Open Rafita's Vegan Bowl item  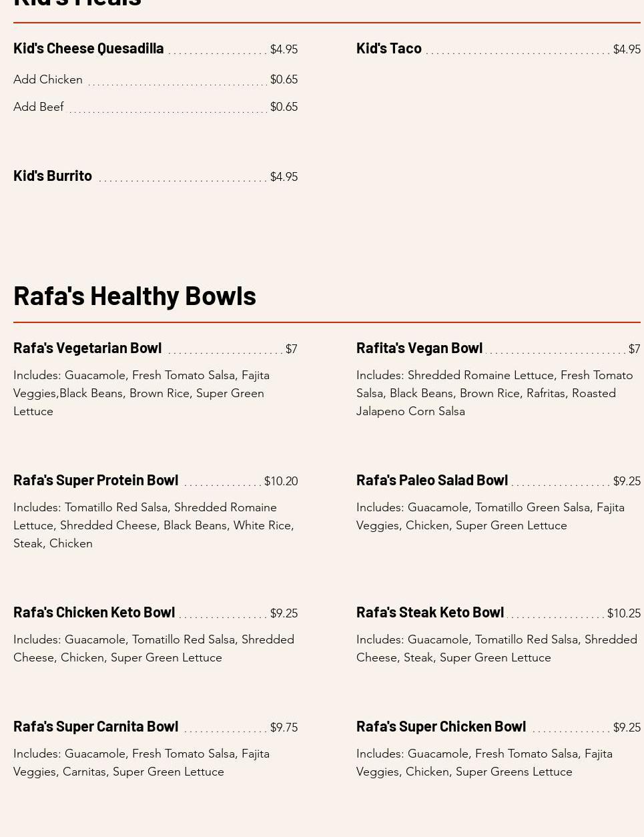click(x=419, y=348)
